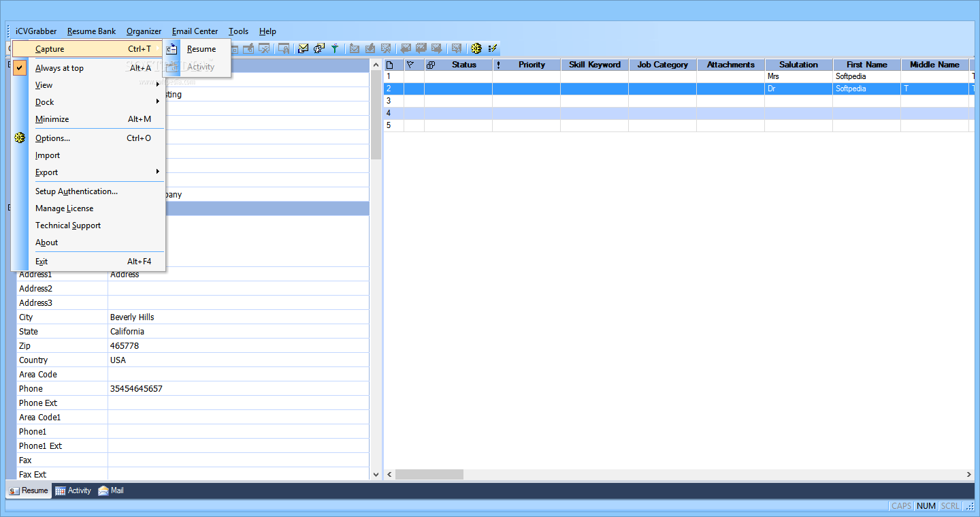Sort by the Skill Keyword column header

point(595,65)
